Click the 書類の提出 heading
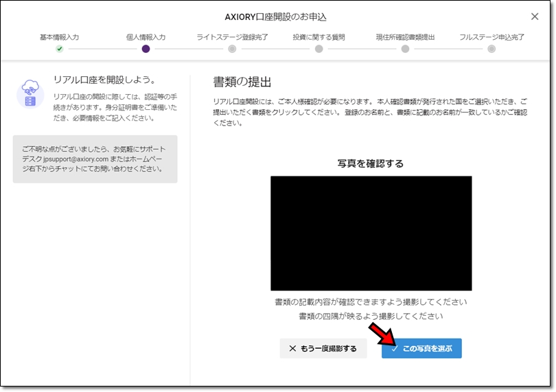 pos(242,82)
